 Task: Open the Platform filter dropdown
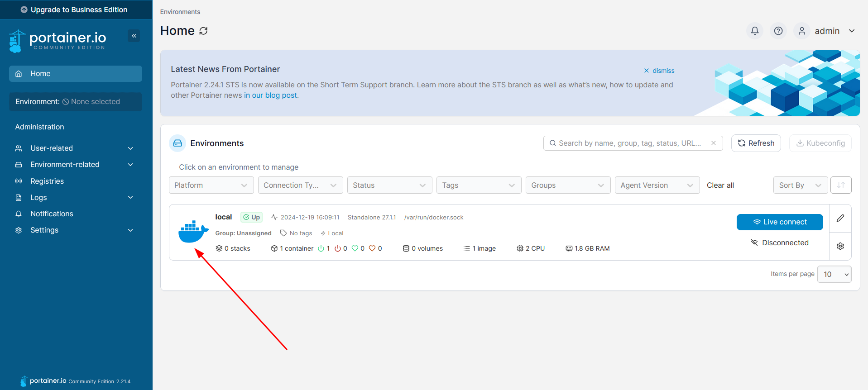(x=211, y=185)
